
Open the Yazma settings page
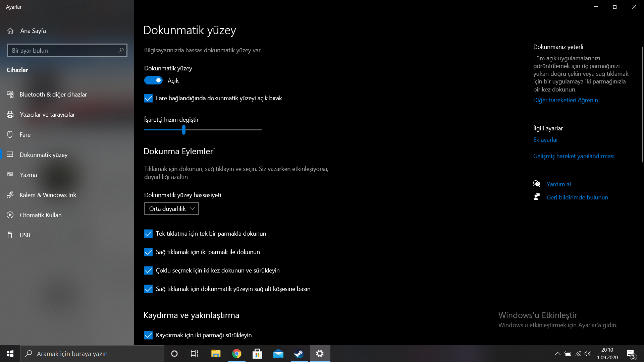pyautogui.click(x=29, y=175)
